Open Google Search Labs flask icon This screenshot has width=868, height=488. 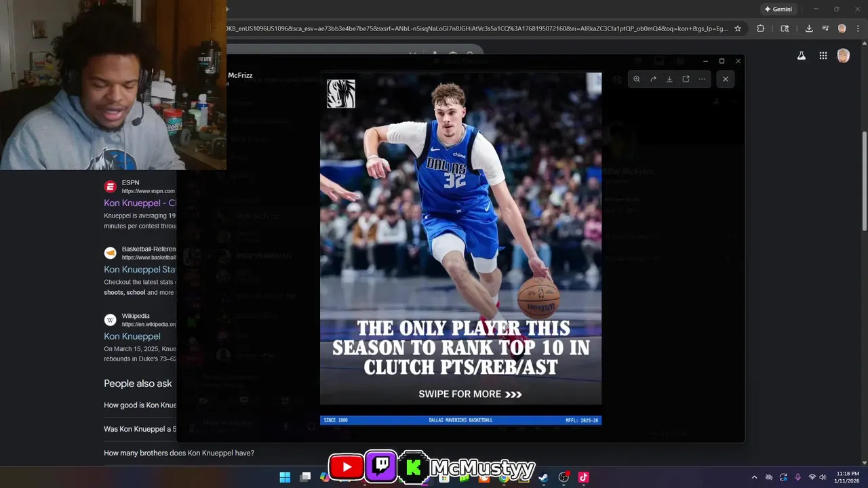801,56
